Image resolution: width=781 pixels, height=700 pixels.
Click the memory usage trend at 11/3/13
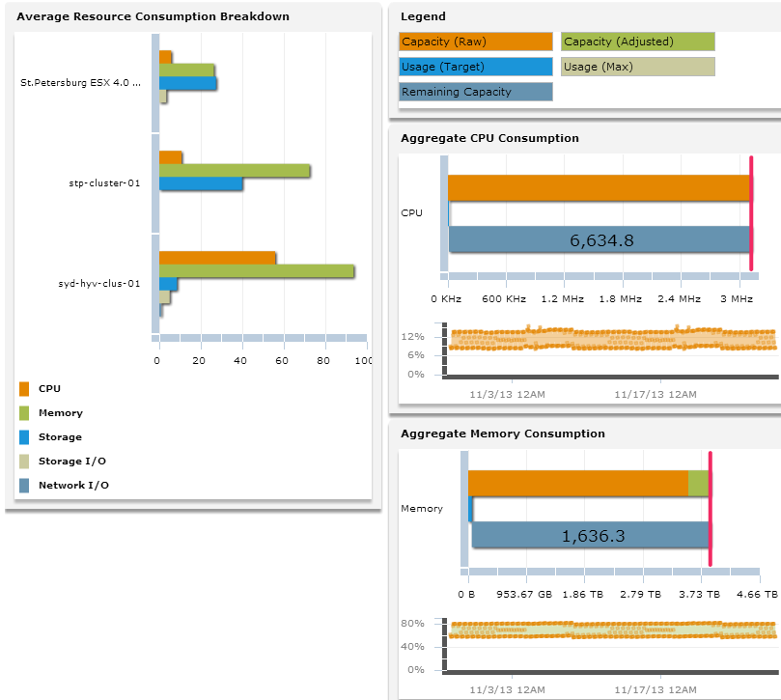tap(512, 630)
